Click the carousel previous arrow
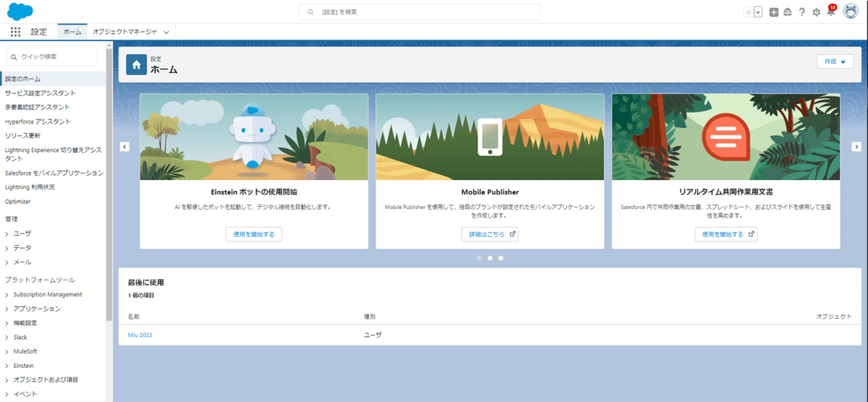The height and width of the screenshot is (402, 868). coord(124,147)
